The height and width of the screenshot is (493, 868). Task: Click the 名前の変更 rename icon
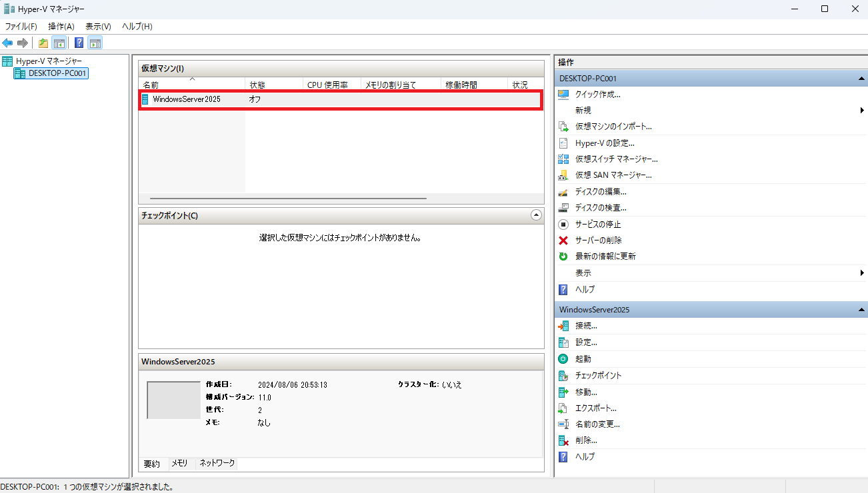tap(563, 424)
